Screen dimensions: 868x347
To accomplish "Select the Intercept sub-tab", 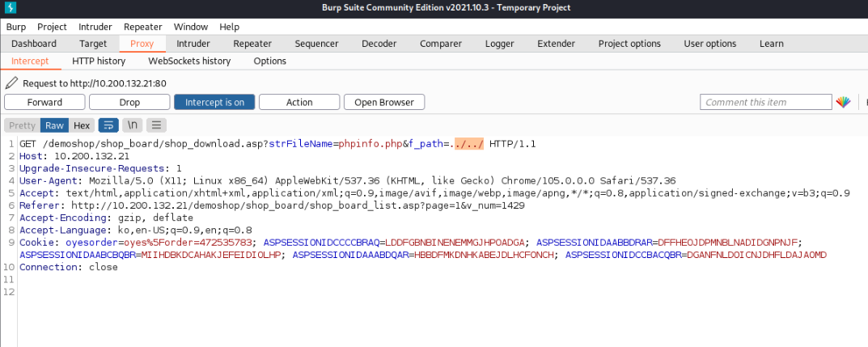I will pos(30,61).
